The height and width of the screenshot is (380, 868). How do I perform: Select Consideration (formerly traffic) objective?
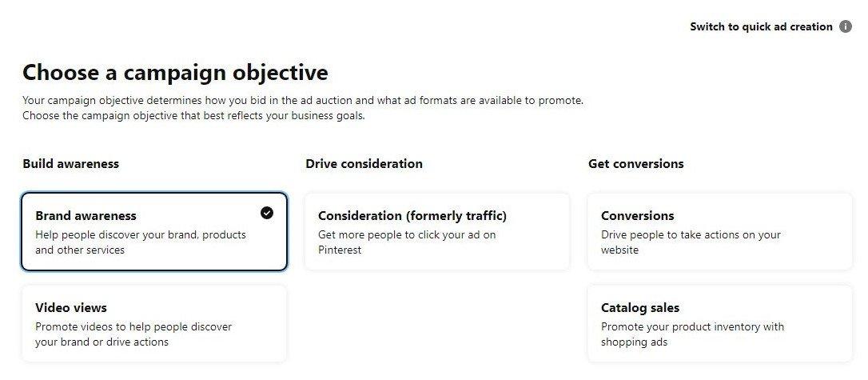pos(437,231)
